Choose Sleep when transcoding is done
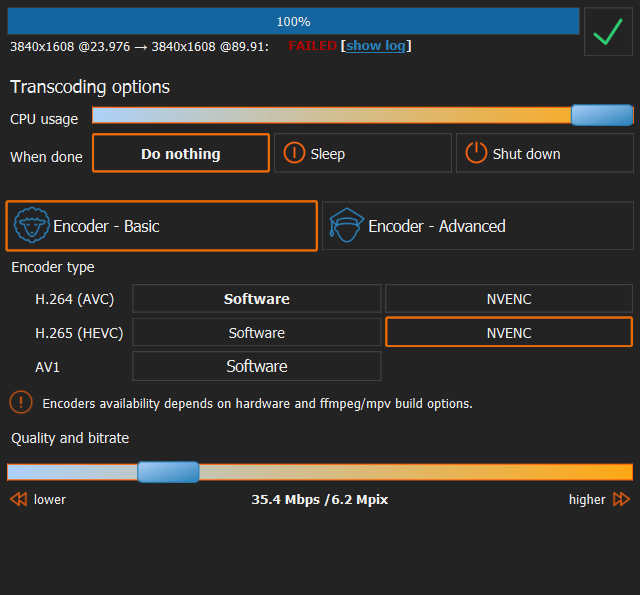 (x=362, y=154)
